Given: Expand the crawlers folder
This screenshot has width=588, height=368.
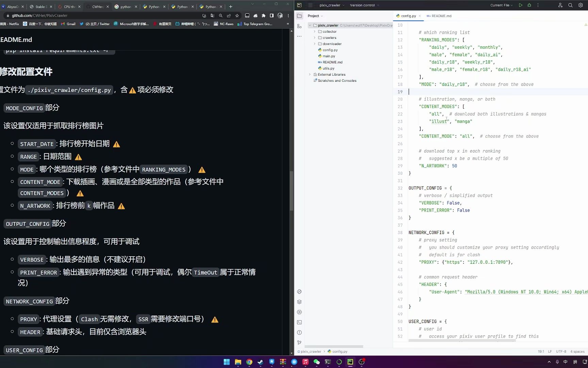Looking at the screenshot, I should pyautogui.click(x=314, y=38).
